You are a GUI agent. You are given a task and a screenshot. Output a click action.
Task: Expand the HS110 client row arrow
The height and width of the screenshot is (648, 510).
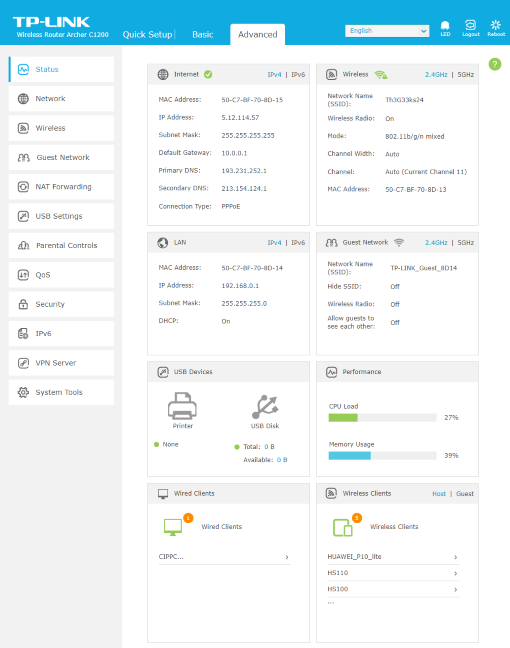coord(455,573)
